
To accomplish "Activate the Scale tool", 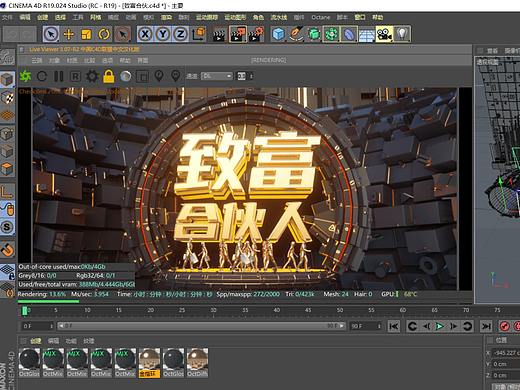I will tap(87, 34).
